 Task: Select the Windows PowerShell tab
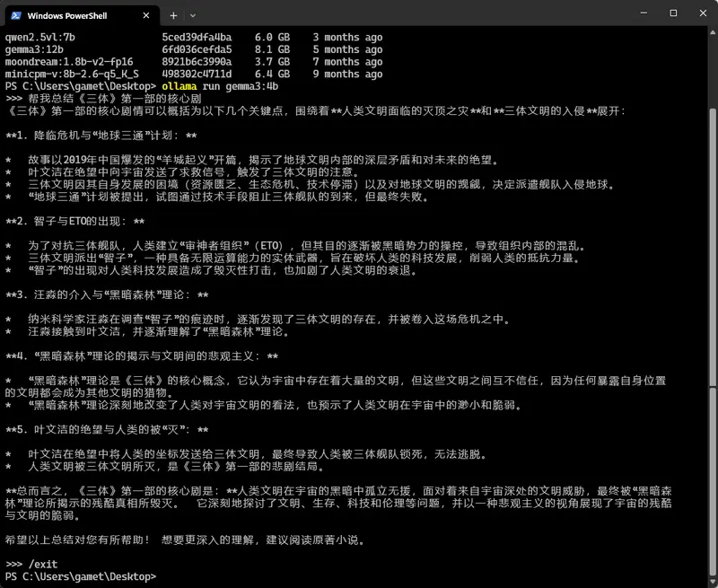82,15
